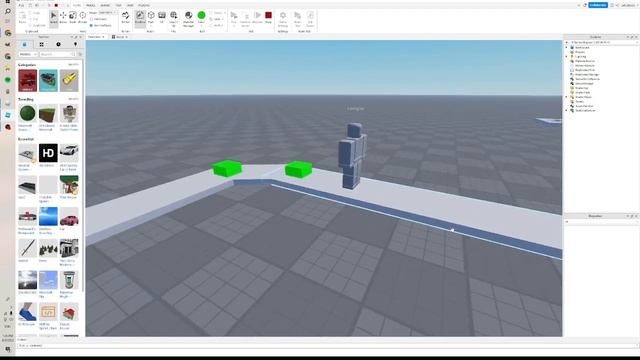Expand the Lighting node in Explorer
This screenshot has height=360, width=640.
click(x=567, y=56)
